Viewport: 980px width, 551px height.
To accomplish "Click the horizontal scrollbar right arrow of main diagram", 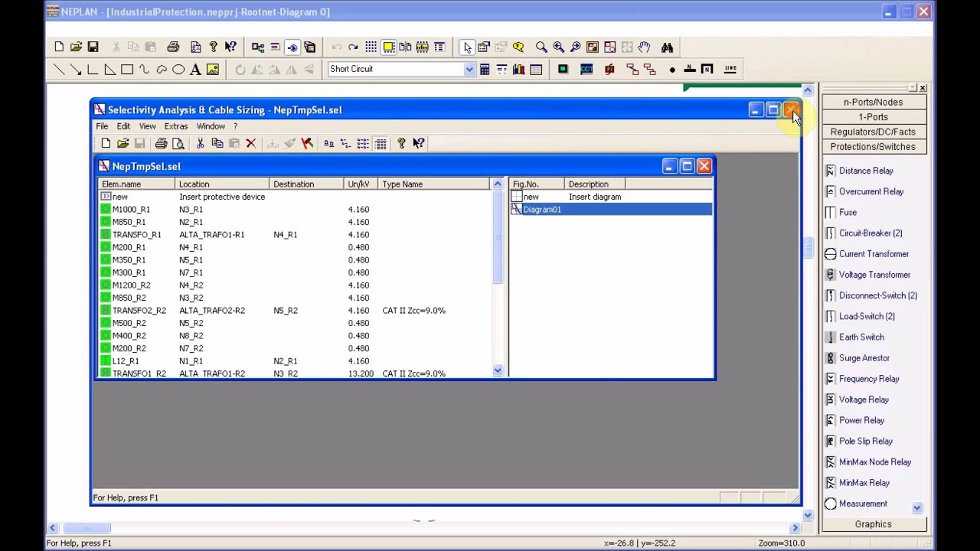I will tap(795, 527).
